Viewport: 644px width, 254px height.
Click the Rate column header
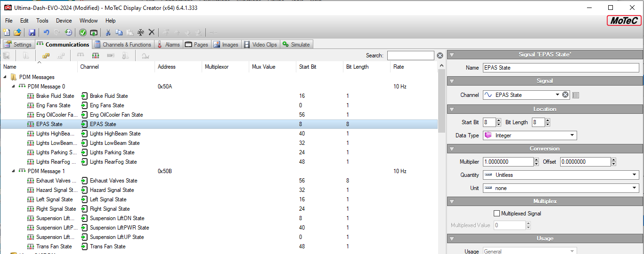pos(414,67)
